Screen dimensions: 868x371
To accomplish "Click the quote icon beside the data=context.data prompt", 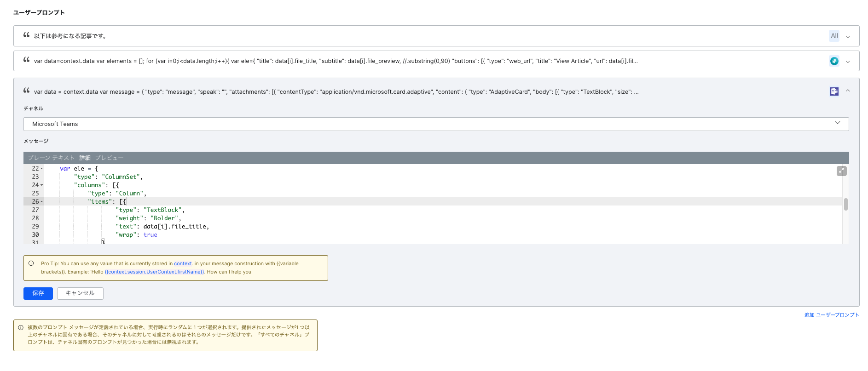I will (x=26, y=60).
